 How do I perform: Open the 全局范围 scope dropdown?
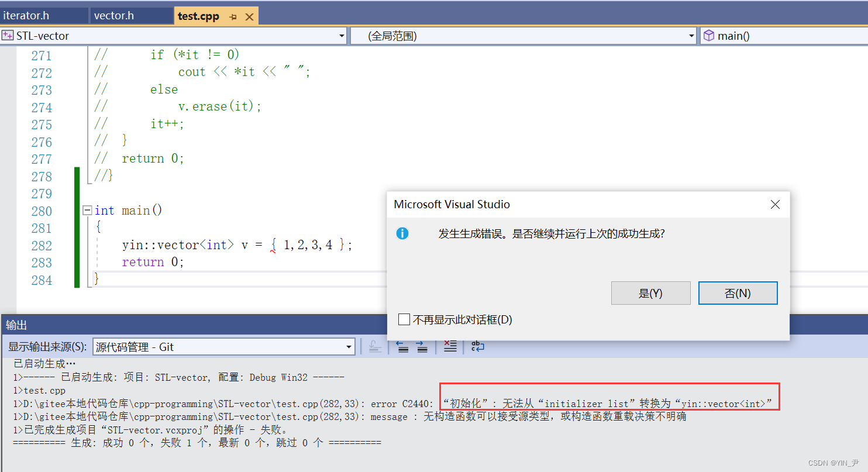point(691,36)
